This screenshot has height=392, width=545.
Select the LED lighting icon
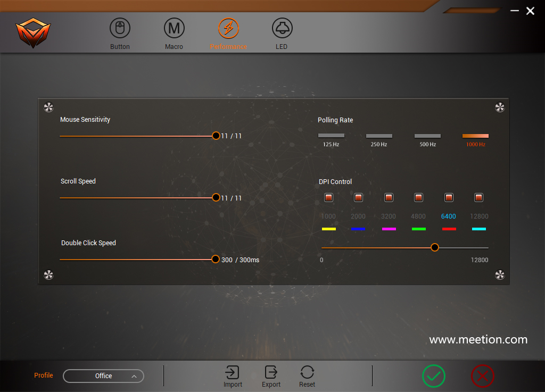click(282, 28)
